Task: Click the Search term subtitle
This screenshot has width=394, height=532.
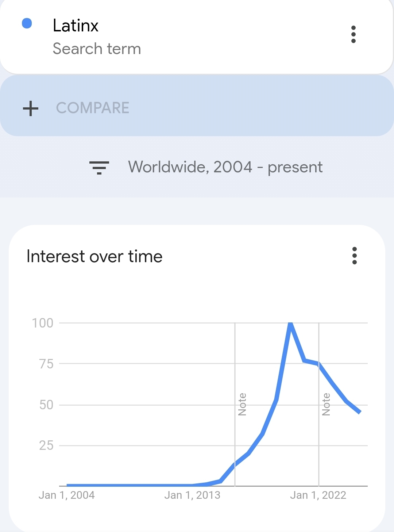Action: click(x=97, y=49)
